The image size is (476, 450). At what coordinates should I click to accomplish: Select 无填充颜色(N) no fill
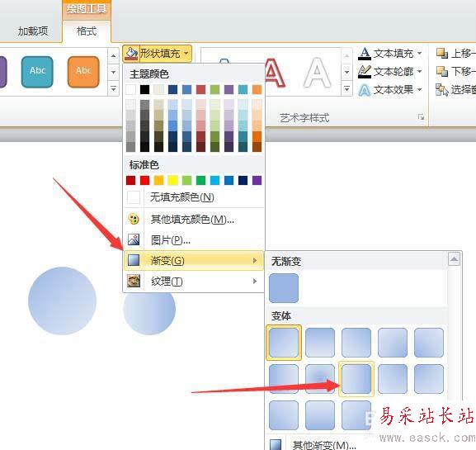click(x=194, y=197)
